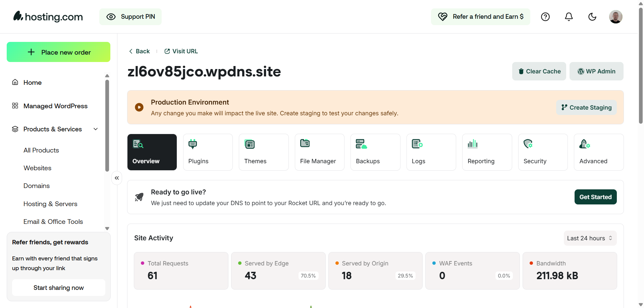Open the user profile avatar
644x308 pixels.
pos(616,17)
